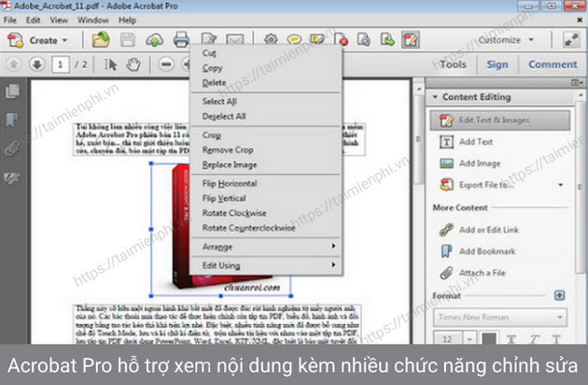Click the page number input field
The width and height of the screenshot is (588, 385).
[61, 64]
